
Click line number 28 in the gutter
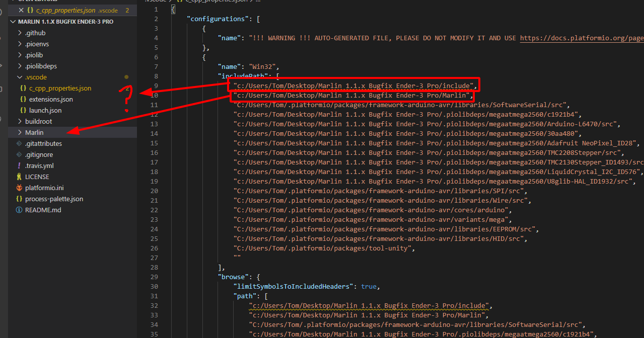(x=154, y=267)
